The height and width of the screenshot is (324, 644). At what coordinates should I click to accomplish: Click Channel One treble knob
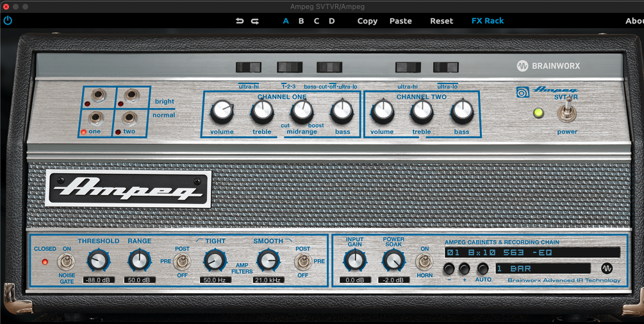tap(262, 112)
